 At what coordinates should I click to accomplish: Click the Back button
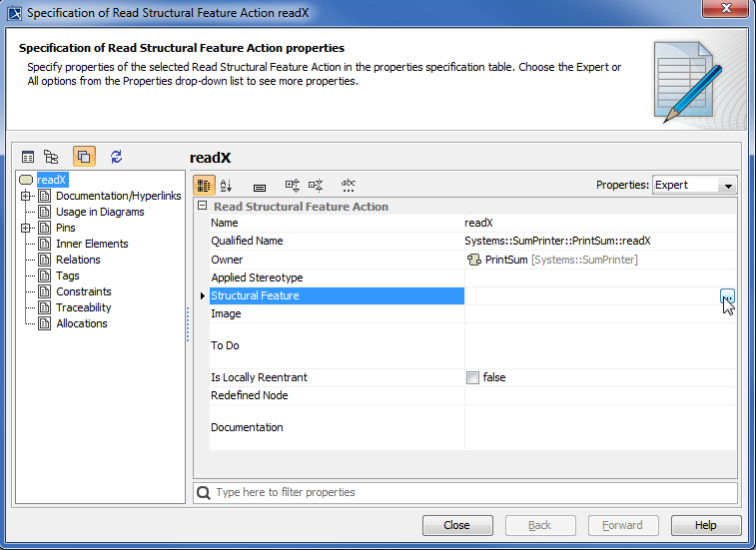click(x=540, y=525)
